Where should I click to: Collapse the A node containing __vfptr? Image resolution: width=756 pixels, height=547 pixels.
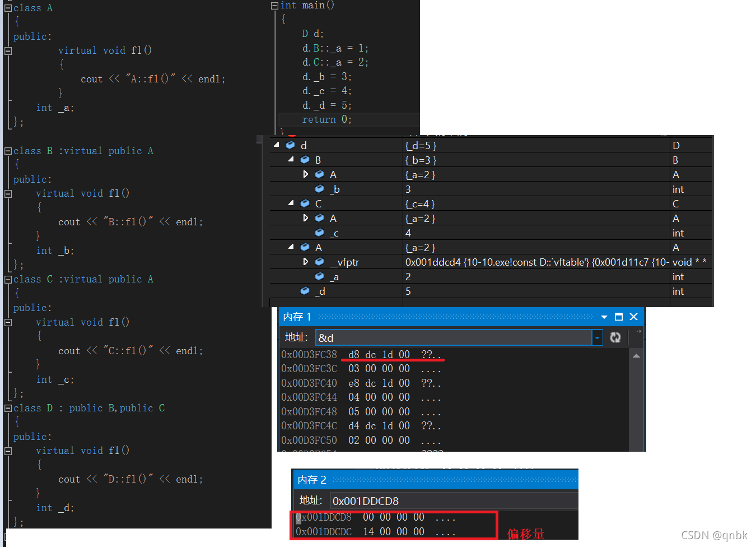point(291,247)
